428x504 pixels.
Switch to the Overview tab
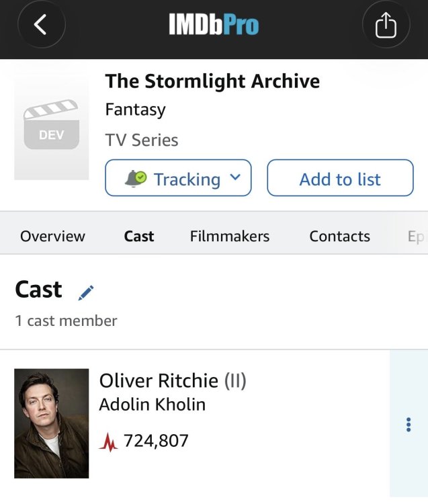click(x=52, y=237)
